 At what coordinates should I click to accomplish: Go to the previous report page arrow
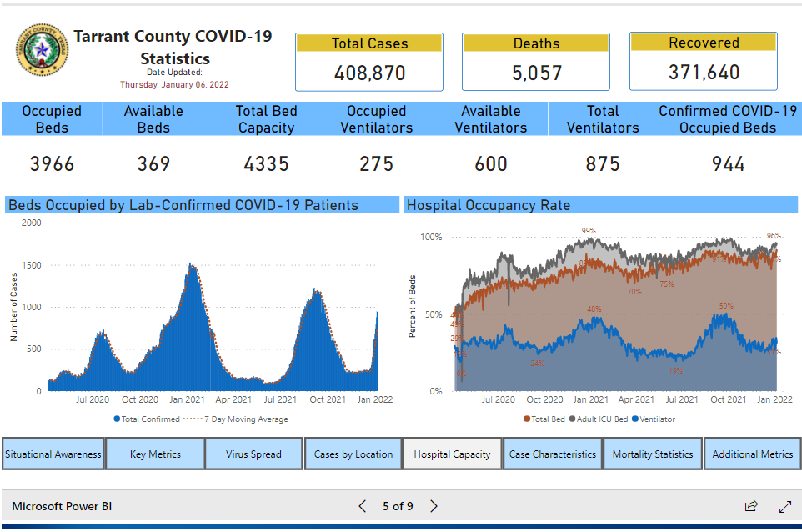tap(362, 506)
